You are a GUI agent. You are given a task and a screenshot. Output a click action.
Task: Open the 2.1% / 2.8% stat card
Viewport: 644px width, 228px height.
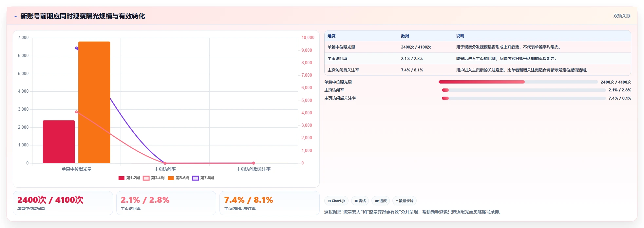click(166, 203)
